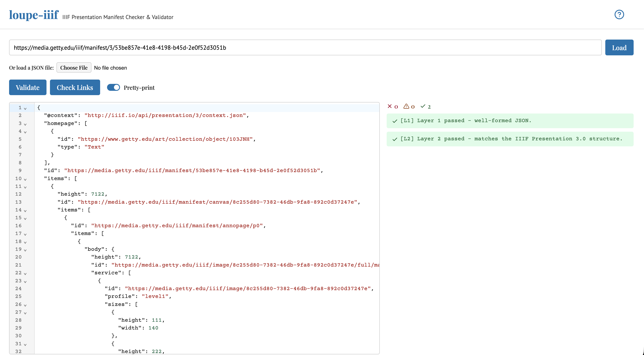Click the "@context" line in the editor
Image resolution: width=644 pixels, height=355 pixels.
coord(146,115)
